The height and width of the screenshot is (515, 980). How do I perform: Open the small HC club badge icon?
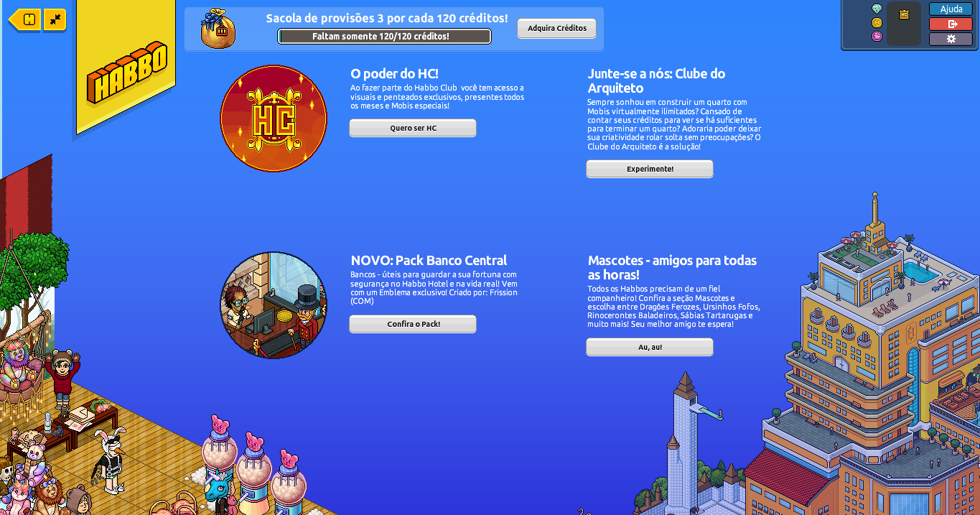click(x=904, y=14)
